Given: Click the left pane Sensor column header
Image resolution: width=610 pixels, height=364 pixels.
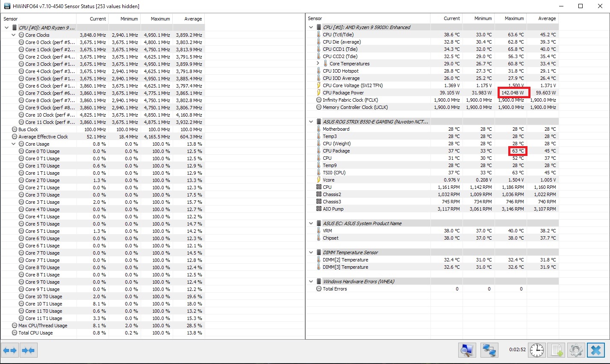Looking at the screenshot, I should [38, 19].
